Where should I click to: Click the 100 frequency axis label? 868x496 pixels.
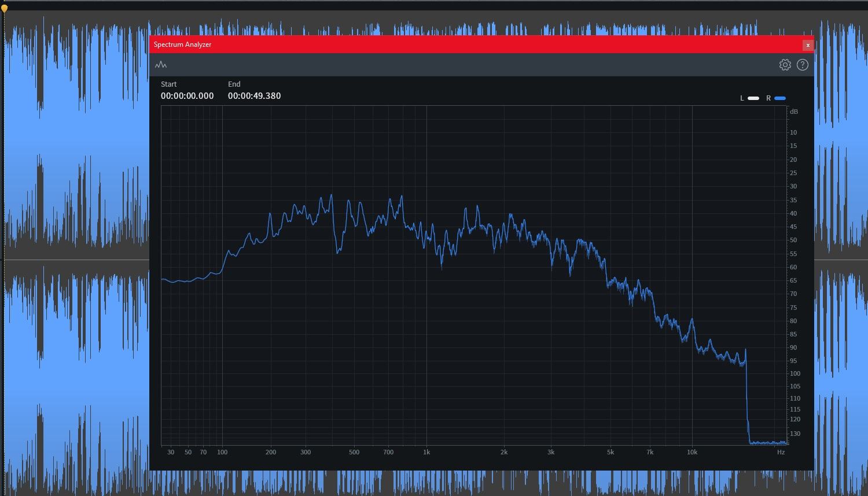[222, 452]
